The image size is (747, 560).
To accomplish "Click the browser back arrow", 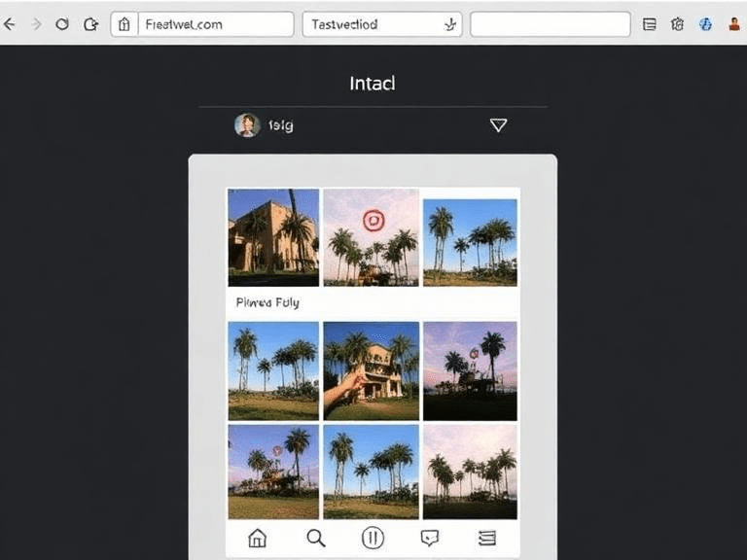I will point(10,24).
